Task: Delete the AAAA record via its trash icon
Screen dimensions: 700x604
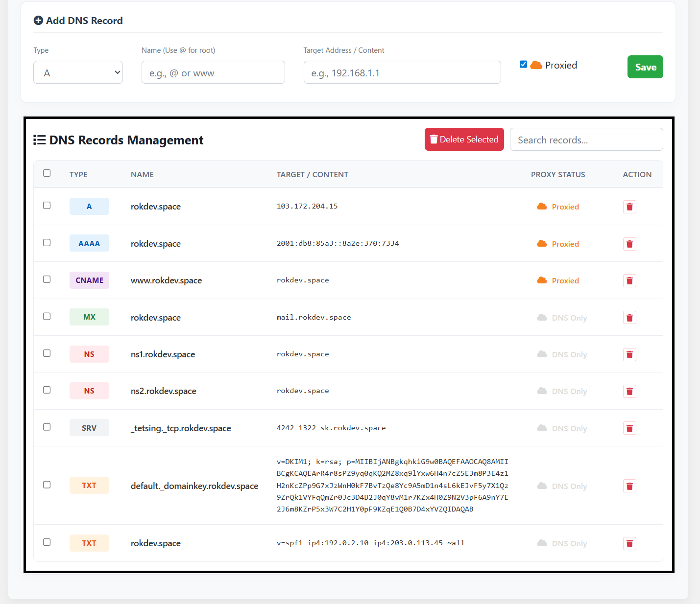Action: [629, 243]
